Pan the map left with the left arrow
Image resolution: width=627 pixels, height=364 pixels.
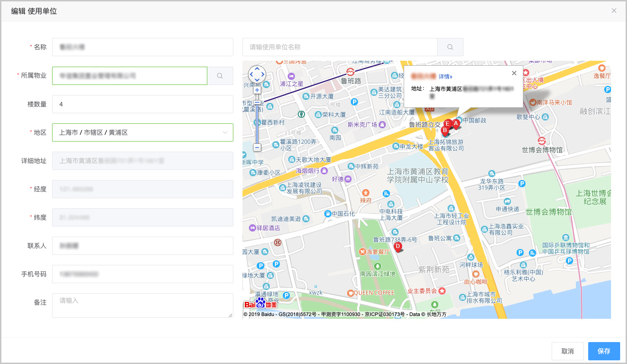(x=251, y=74)
